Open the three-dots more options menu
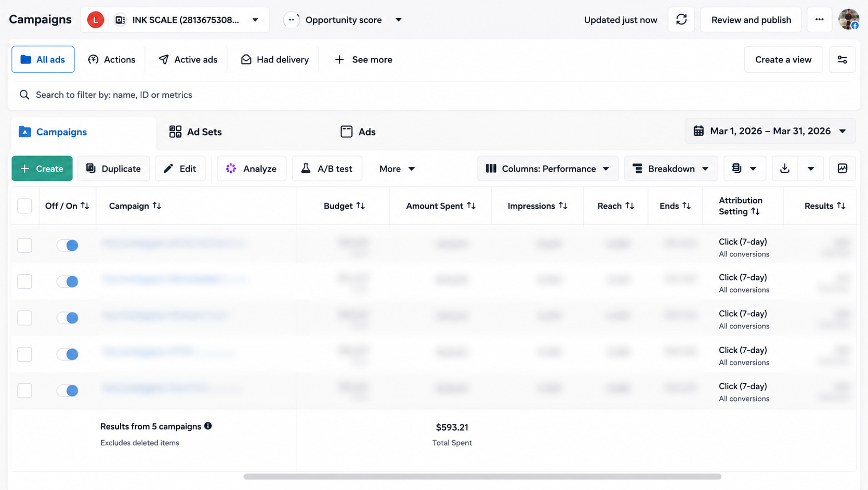The width and height of the screenshot is (868, 490). tap(819, 20)
